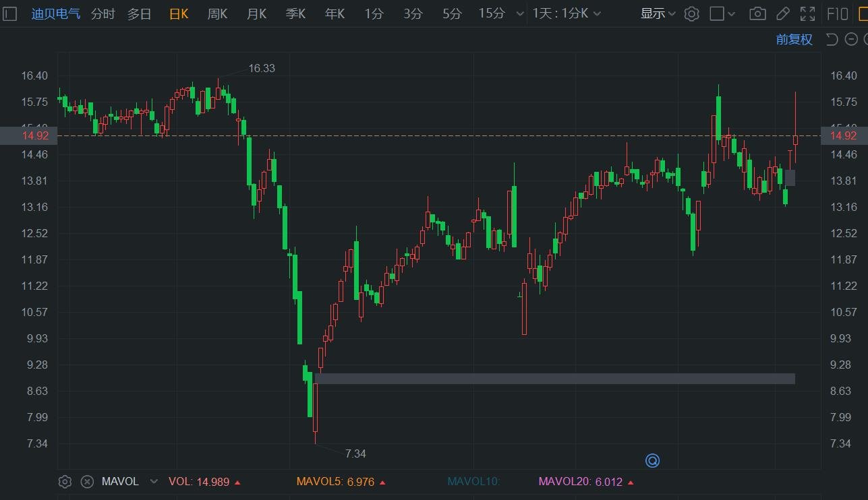The height and width of the screenshot is (500, 868).
Task: Expand the more-intervals dropdown after 15分
Action: (x=519, y=13)
